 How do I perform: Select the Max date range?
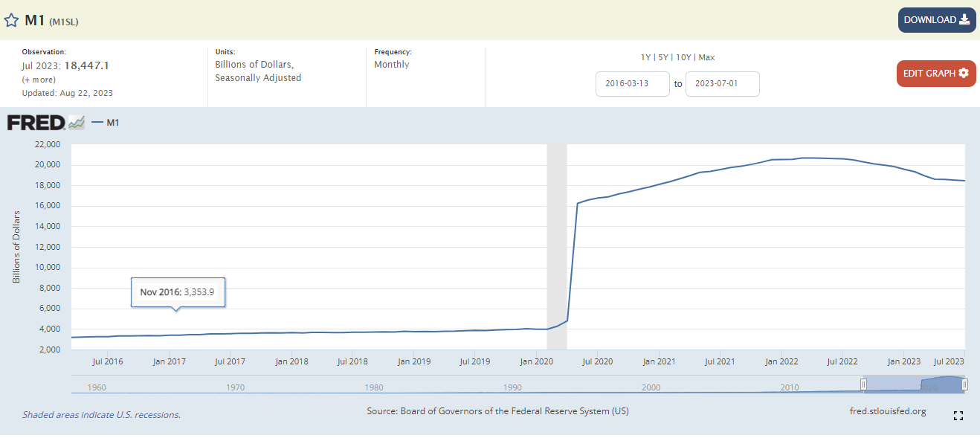click(706, 57)
